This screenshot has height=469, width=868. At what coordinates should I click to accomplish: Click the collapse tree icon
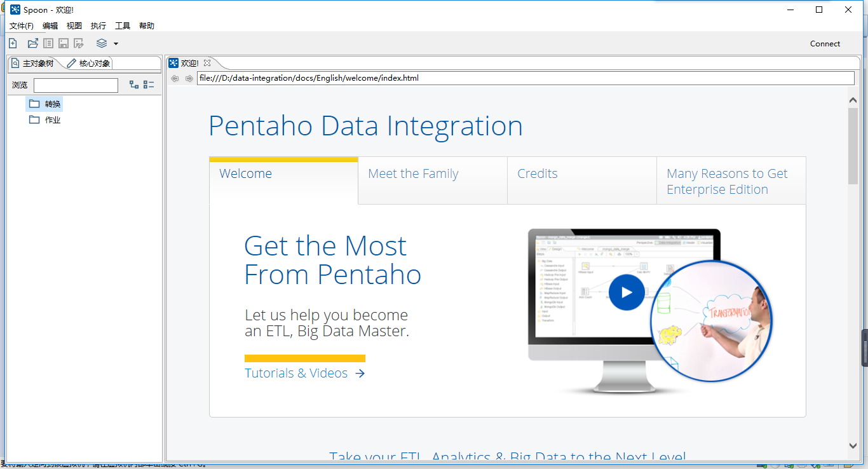coord(149,85)
